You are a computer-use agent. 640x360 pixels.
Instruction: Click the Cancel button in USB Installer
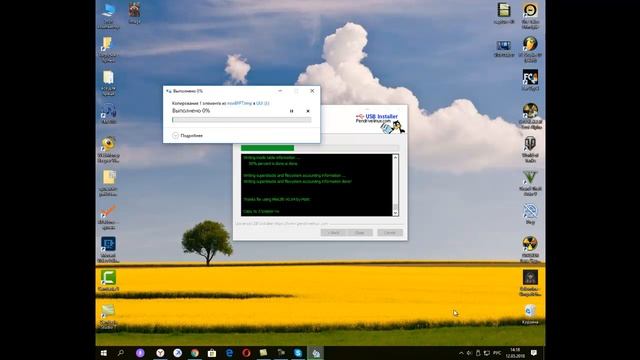click(390, 233)
